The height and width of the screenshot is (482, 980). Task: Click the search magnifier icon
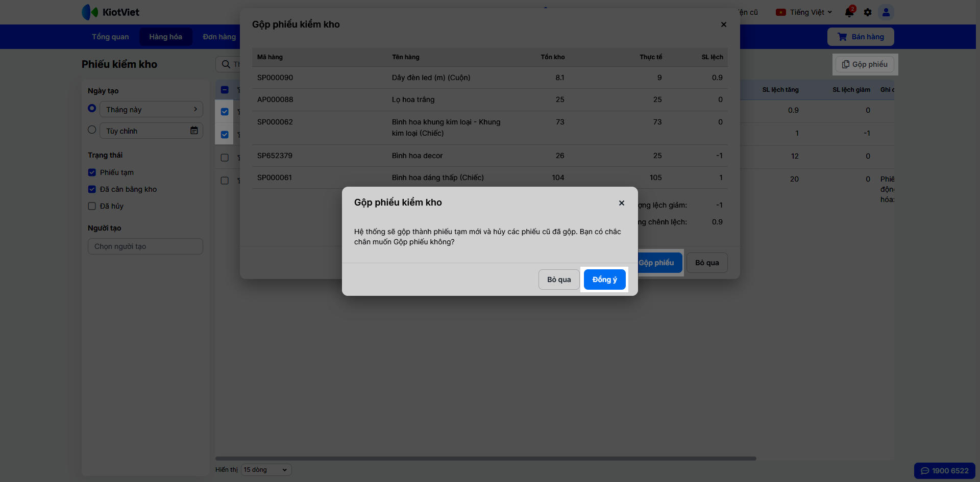pos(226,64)
